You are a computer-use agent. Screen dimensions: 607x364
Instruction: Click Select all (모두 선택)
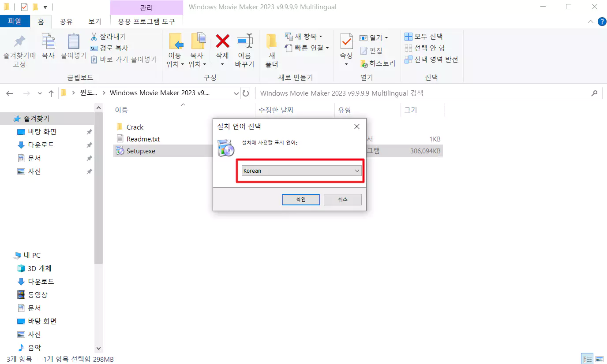pos(423,37)
